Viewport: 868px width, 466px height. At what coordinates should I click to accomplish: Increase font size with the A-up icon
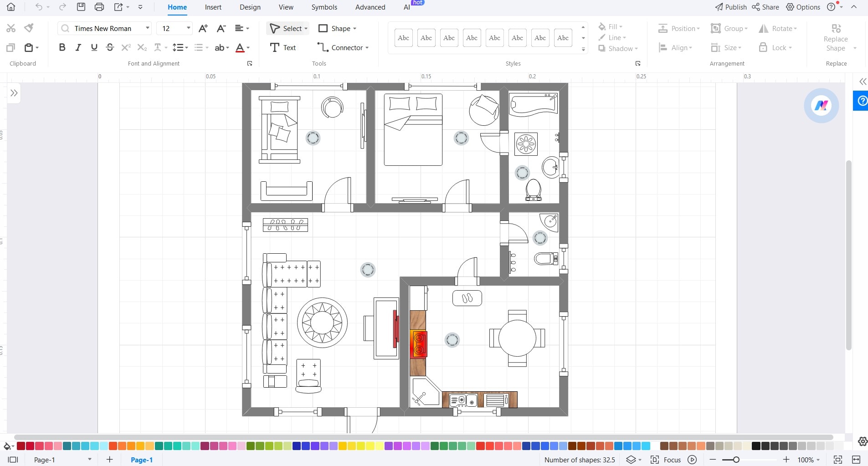[203, 28]
